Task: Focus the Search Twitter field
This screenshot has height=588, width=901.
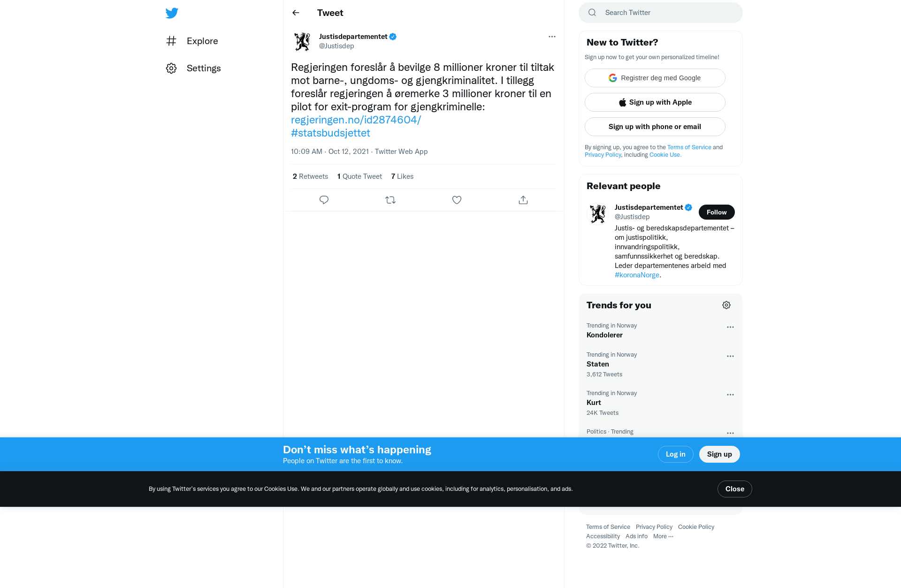Action: pyautogui.click(x=661, y=13)
